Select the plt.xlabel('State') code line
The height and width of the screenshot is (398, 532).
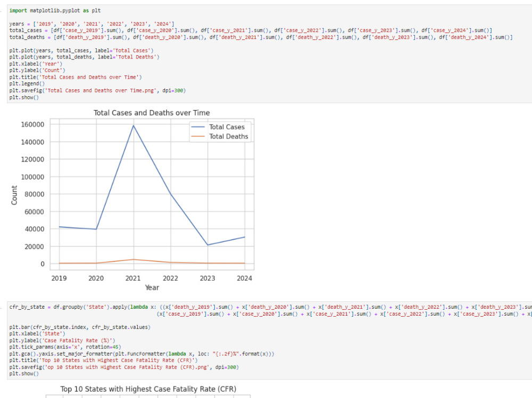pyautogui.click(x=37, y=334)
